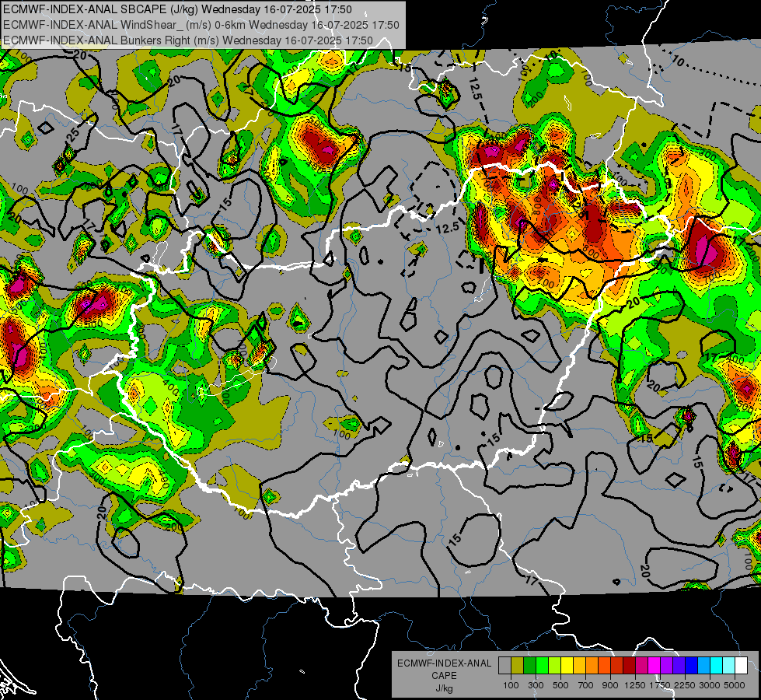Select the gray legend swatch
Image resolution: width=761 pixels, height=700 pixels.
pyautogui.click(x=504, y=666)
